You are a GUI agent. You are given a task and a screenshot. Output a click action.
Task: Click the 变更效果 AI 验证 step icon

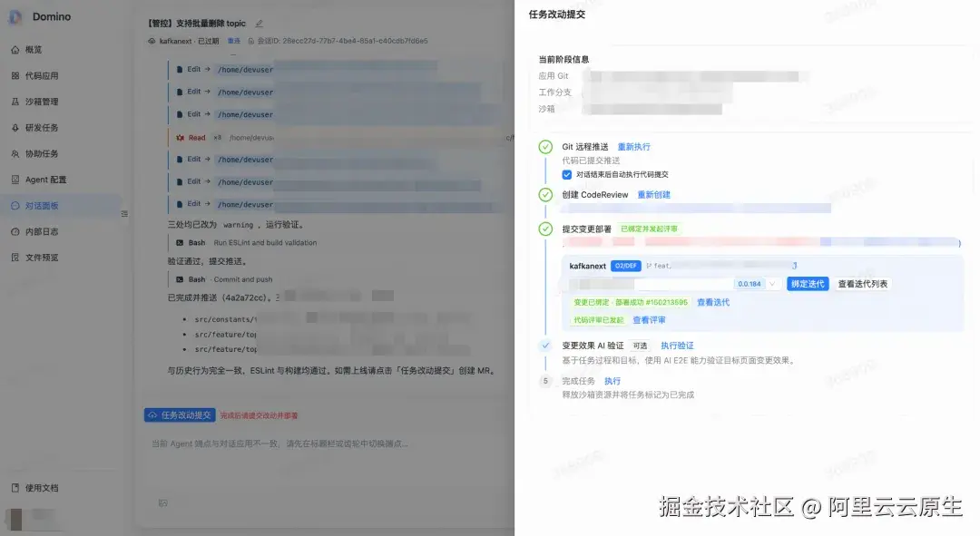click(x=545, y=346)
